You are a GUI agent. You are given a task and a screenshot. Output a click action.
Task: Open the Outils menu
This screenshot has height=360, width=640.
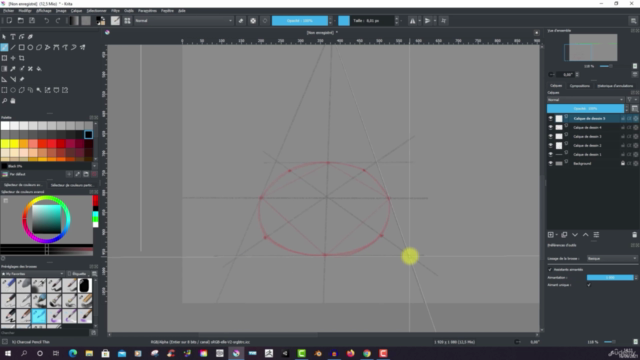pos(129,11)
